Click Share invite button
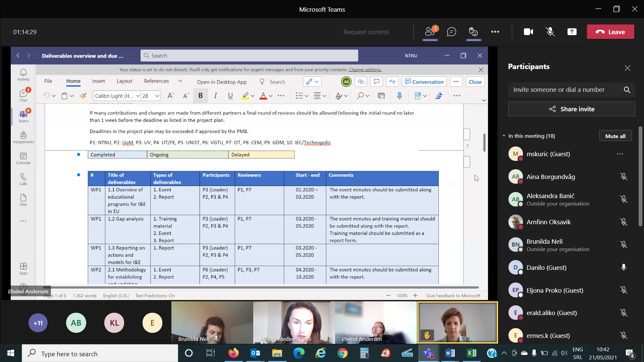Image resolution: width=644 pixels, height=362 pixels. [x=572, y=109]
